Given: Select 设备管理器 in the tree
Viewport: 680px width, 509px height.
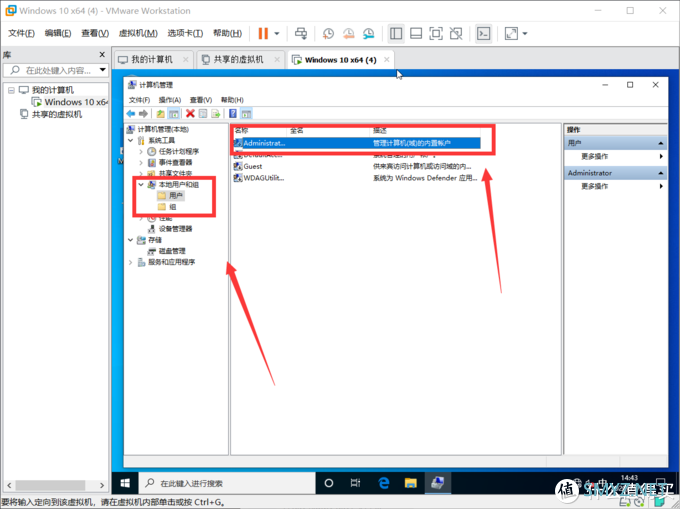Looking at the screenshot, I should [170, 229].
